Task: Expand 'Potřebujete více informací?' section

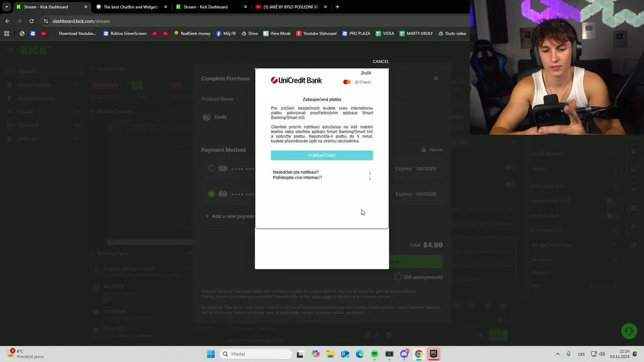Action: [322, 177]
